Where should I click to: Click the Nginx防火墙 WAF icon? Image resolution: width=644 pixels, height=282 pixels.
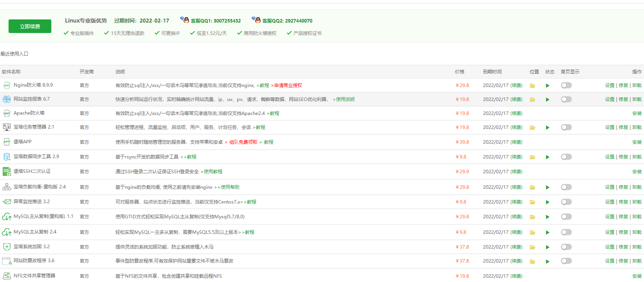tap(7, 85)
